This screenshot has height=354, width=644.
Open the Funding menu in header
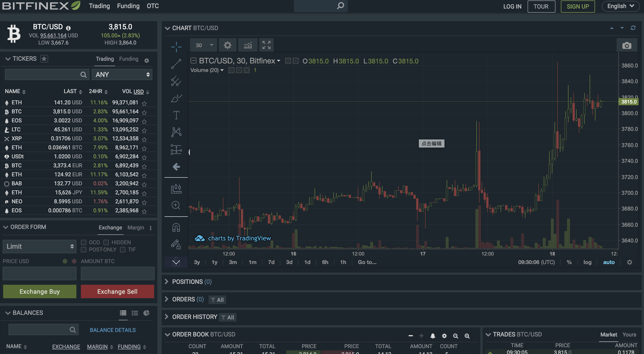128,6
